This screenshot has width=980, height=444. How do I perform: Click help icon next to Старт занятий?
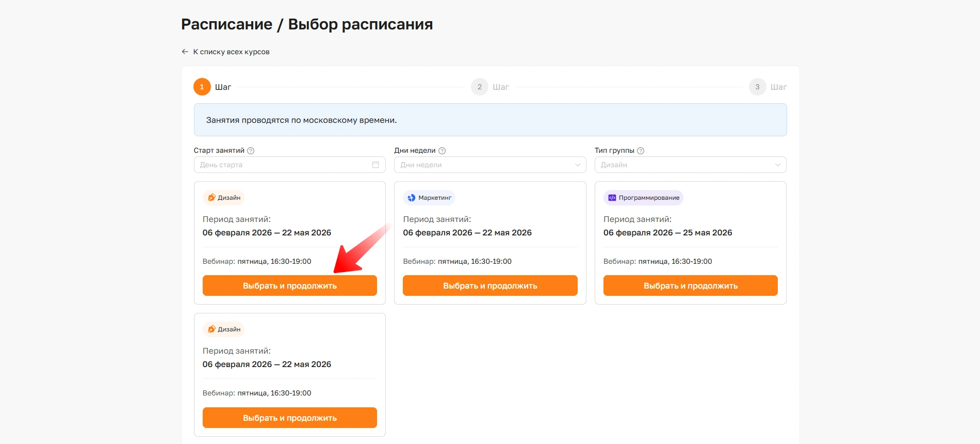tap(251, 151)
